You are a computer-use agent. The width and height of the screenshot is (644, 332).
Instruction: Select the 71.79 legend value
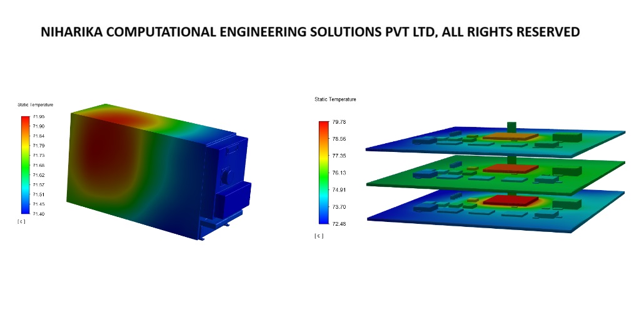[x=39, y=146]
